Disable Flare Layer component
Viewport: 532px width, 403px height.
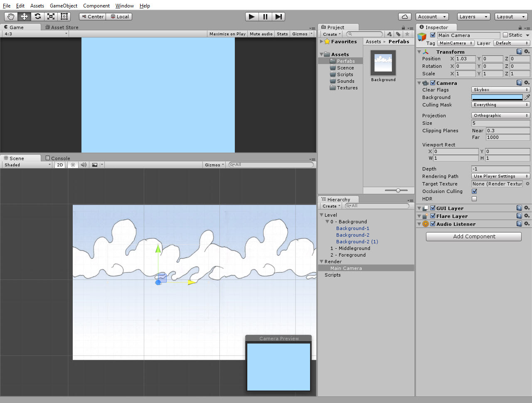coord(433,216)
